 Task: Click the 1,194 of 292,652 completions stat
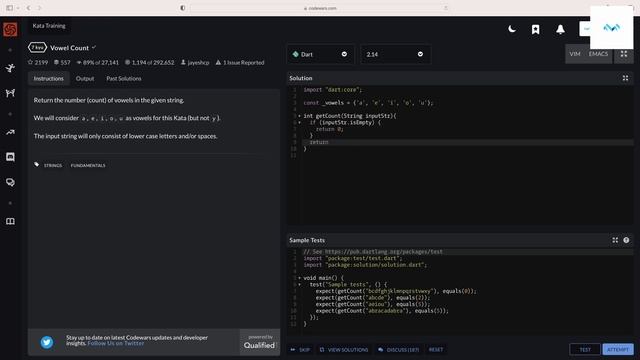coord(149,62)
